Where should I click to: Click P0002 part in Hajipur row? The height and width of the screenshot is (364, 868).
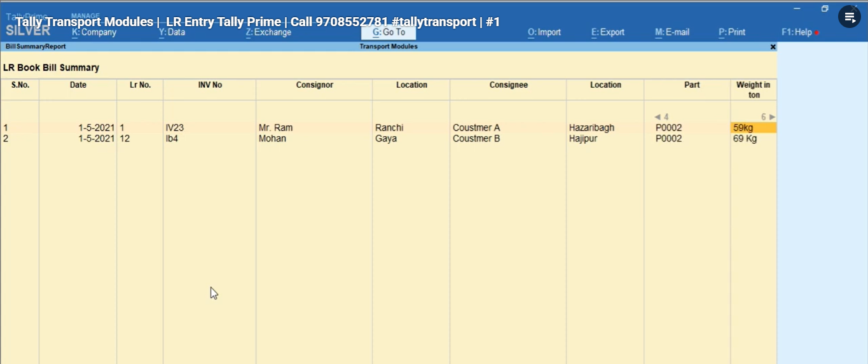(668, 139)
